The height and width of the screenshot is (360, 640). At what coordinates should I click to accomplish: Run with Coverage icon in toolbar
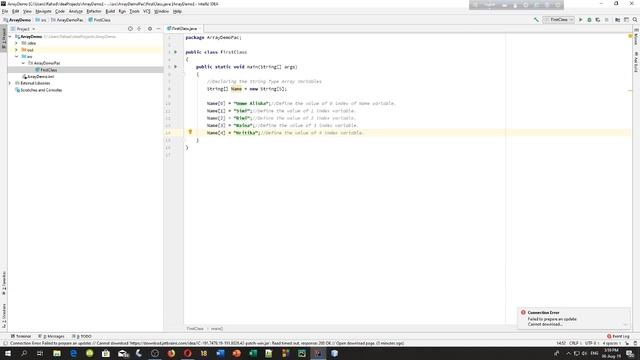click(x=598, y=20)
